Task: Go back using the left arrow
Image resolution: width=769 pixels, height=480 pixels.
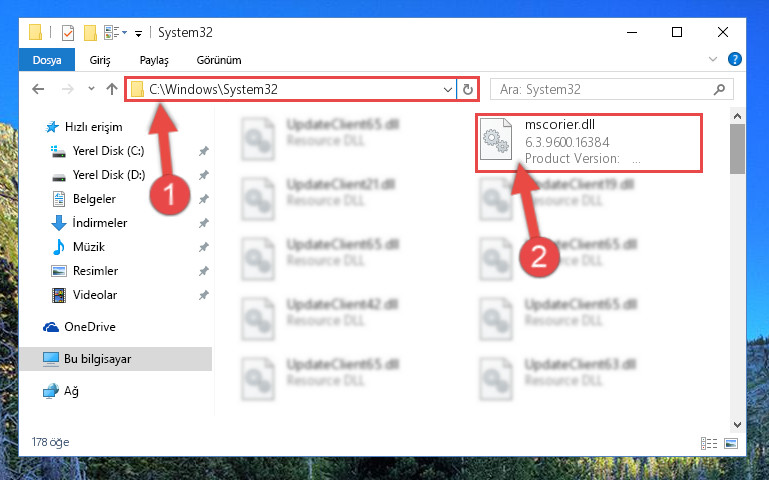Action: click(38, 89)
